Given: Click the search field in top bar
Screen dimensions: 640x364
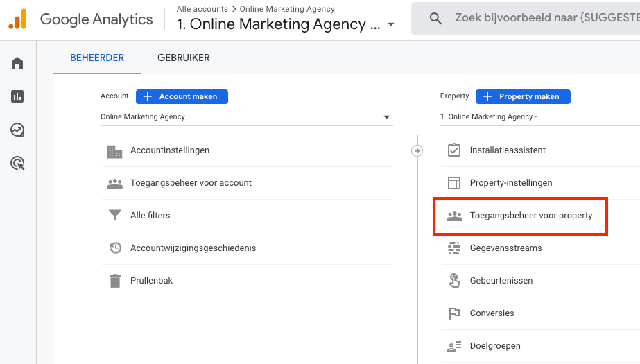Looking at the screenshot, I should tap(541, 19).
